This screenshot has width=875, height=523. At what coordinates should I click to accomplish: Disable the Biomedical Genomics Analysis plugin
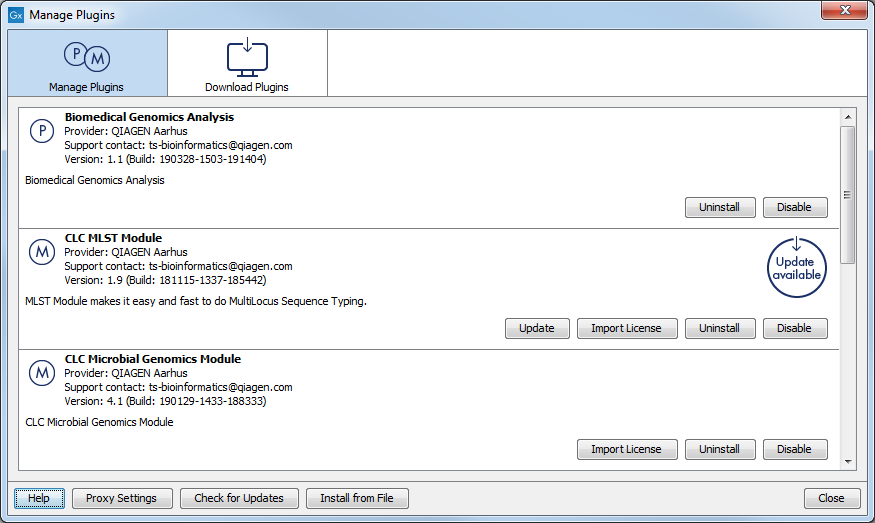(x=794, y=208)
